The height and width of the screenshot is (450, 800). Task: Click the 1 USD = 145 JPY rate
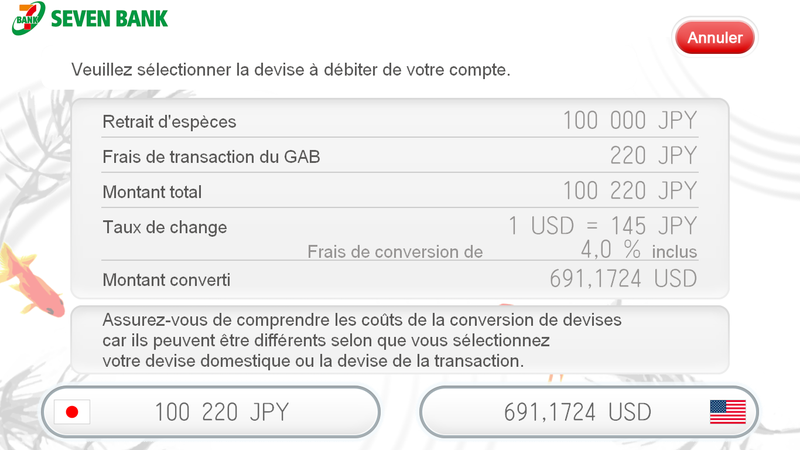click(603, 226)
